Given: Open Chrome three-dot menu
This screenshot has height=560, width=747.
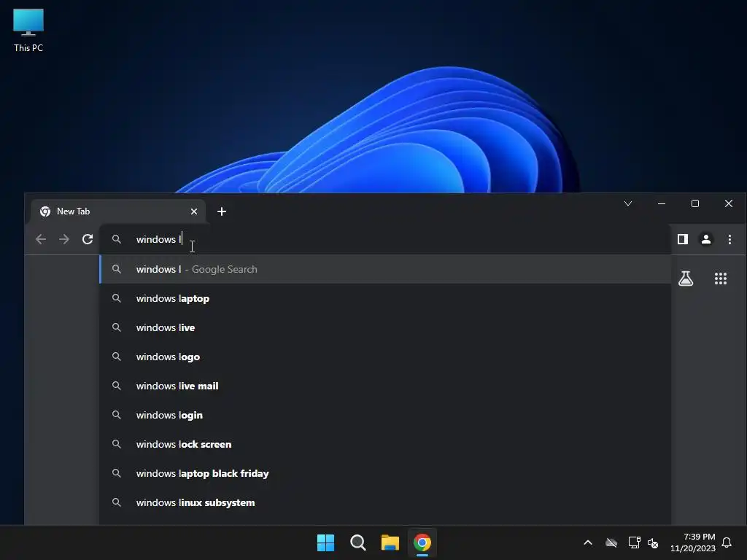Looking at the screenshot, I should pos(729,239).
